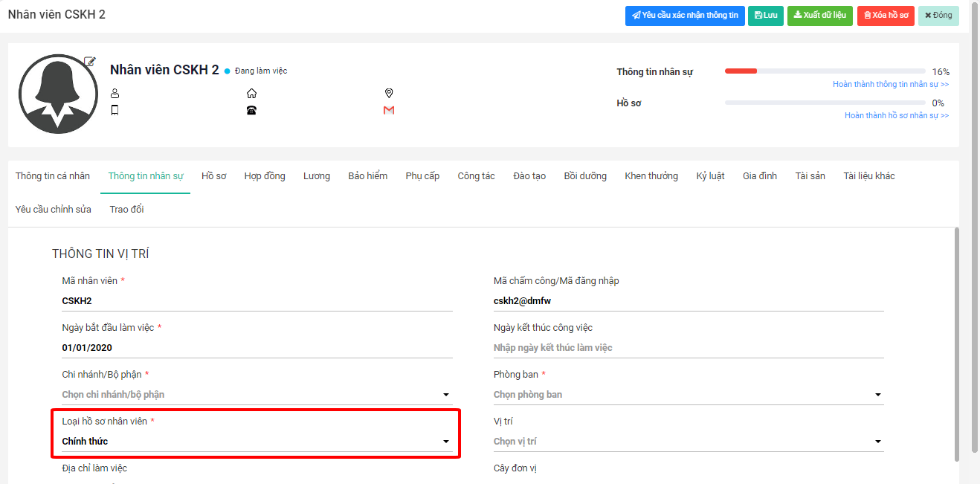Click the home address icon
This screenshot has height=484, width=980.
pyautogui.click(x=251, y=93)
